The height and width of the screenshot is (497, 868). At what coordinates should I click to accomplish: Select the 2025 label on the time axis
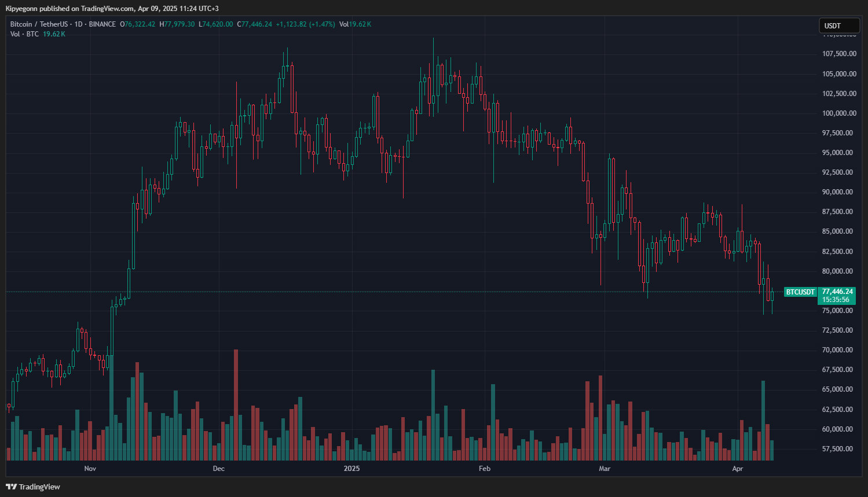(351, 469)
